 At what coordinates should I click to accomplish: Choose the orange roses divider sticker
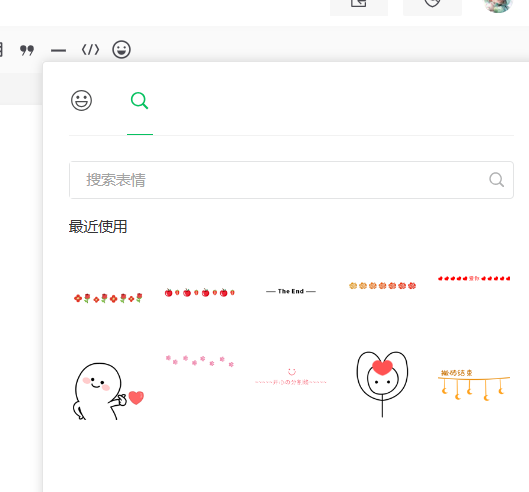(382, 286)
